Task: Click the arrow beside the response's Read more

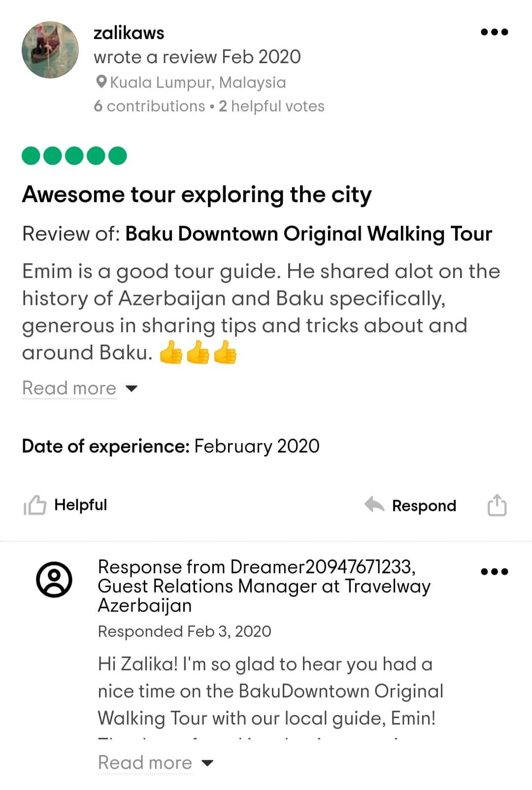Action: coord(207,763)
